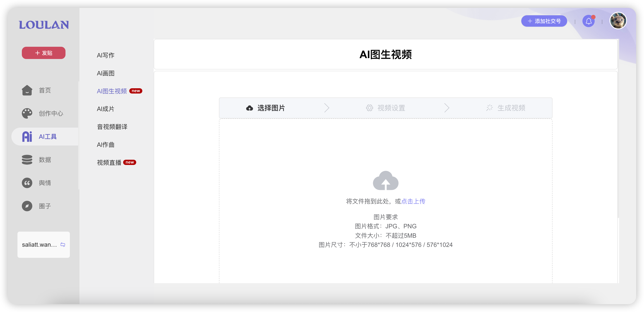Click 文件大小：不超过5MB line

[386, 236]
